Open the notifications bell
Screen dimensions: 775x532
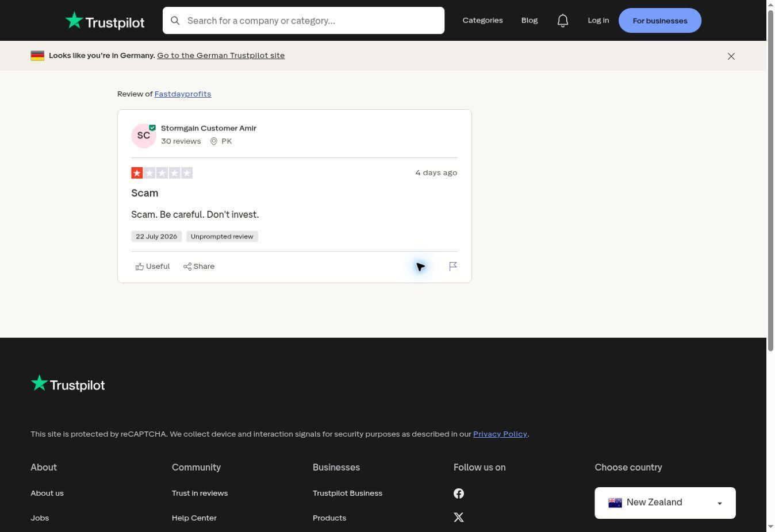point(563,21)
